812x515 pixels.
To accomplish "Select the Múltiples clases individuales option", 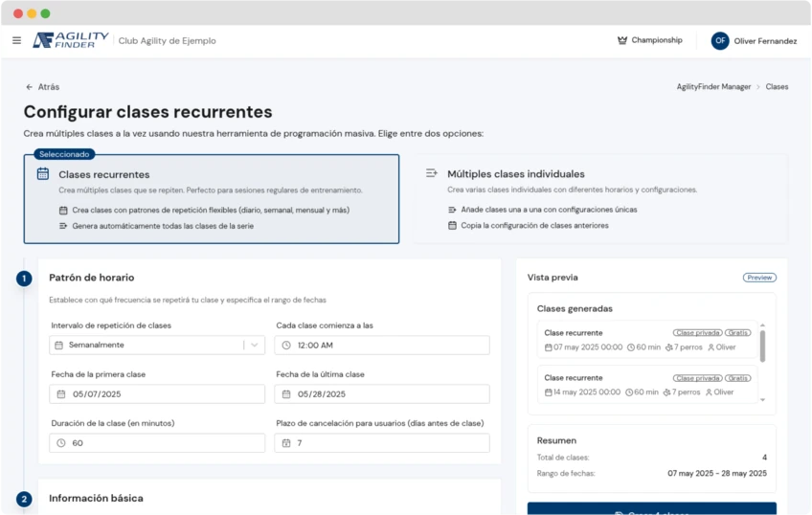I will pos(600,199).
